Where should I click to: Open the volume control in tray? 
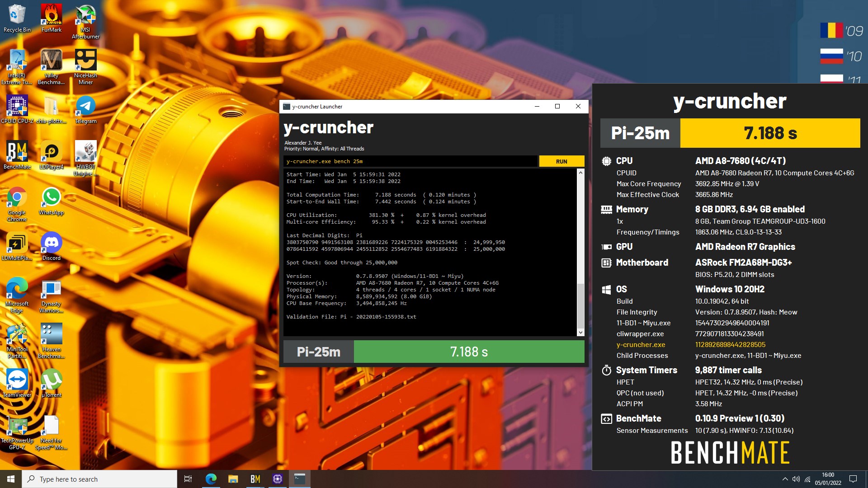[796, 479]
